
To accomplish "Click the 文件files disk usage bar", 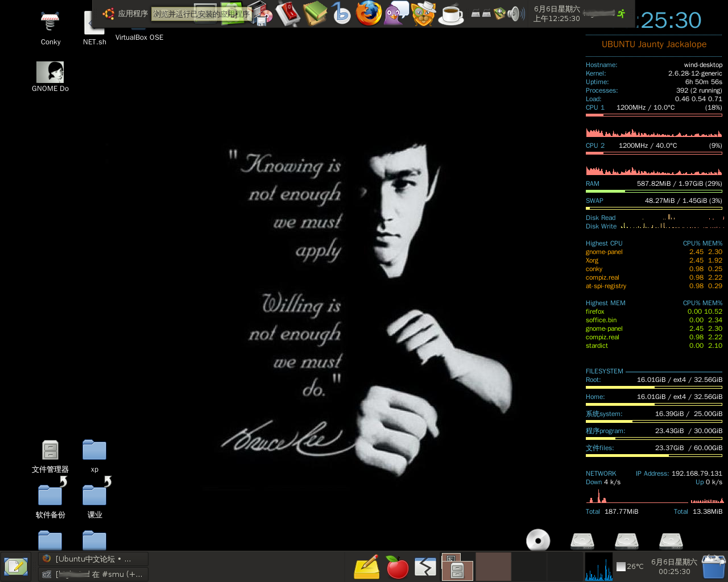I will tap(654, 456).
